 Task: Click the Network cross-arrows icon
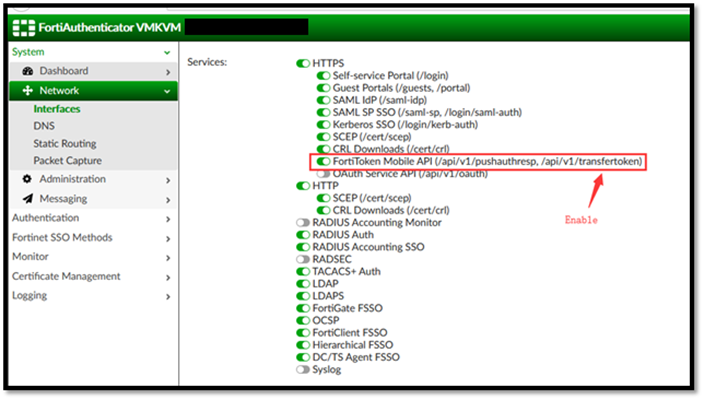(x=27, y=90)
